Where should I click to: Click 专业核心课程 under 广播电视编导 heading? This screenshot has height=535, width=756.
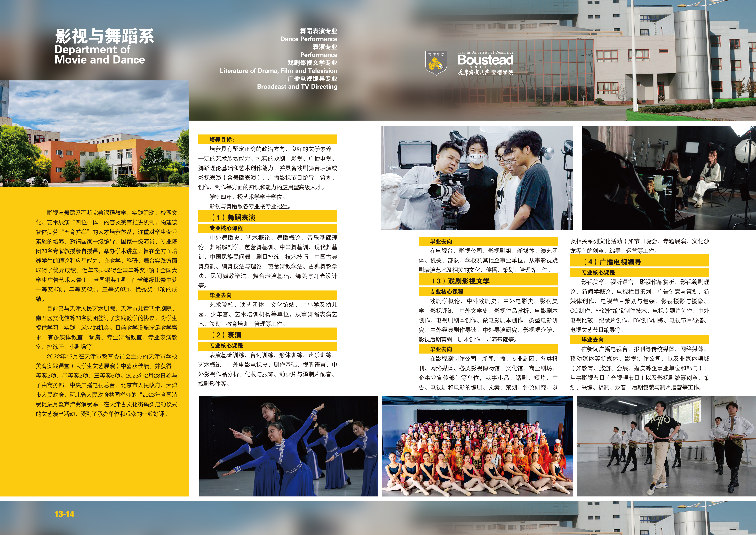[639, 272]
